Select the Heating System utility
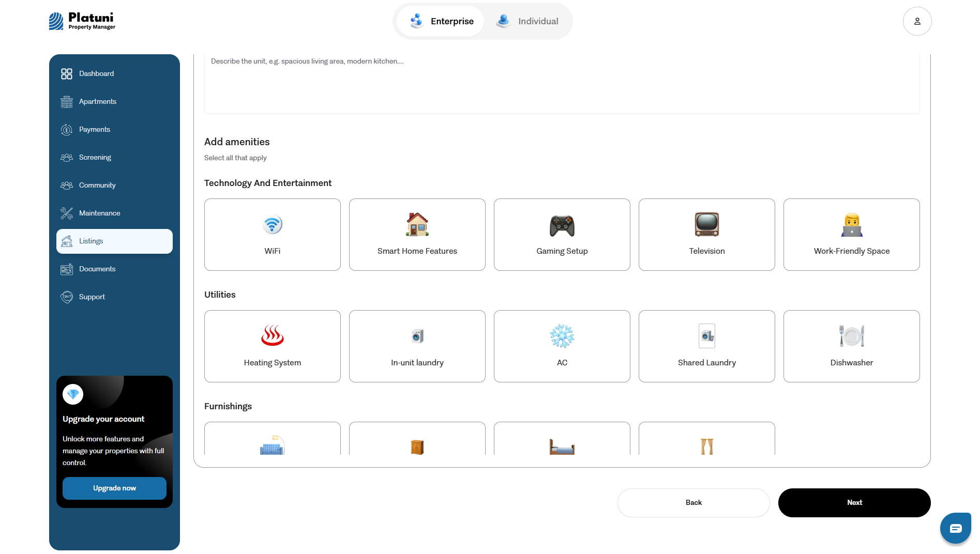 click(x=273, y=346)
